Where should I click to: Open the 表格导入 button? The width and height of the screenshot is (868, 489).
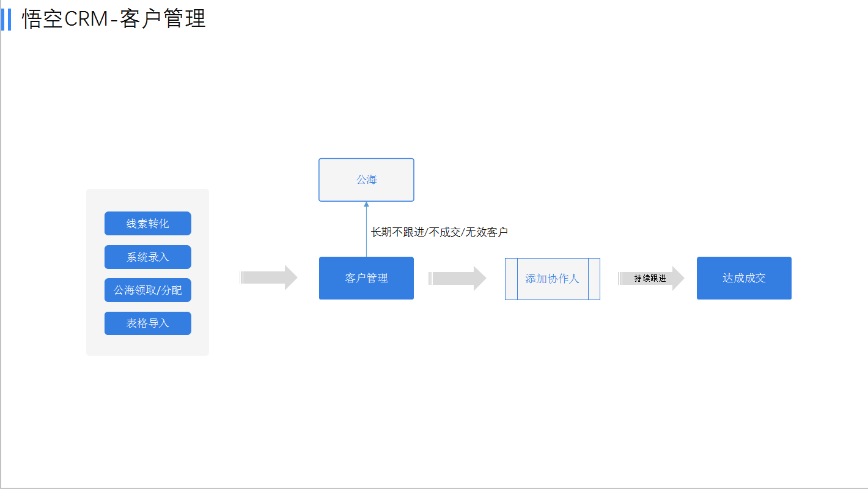pos(148,323)
